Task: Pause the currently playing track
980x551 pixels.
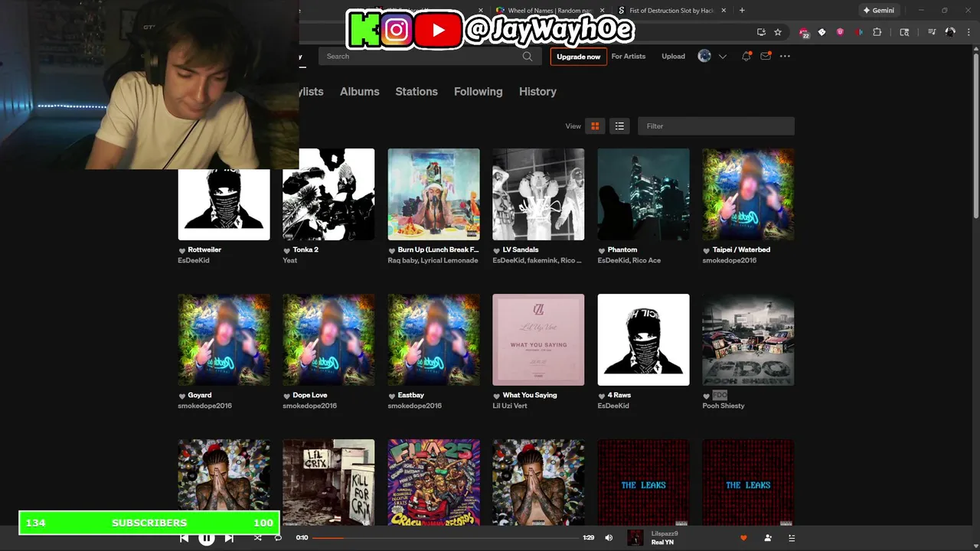Action: [207, 538]
